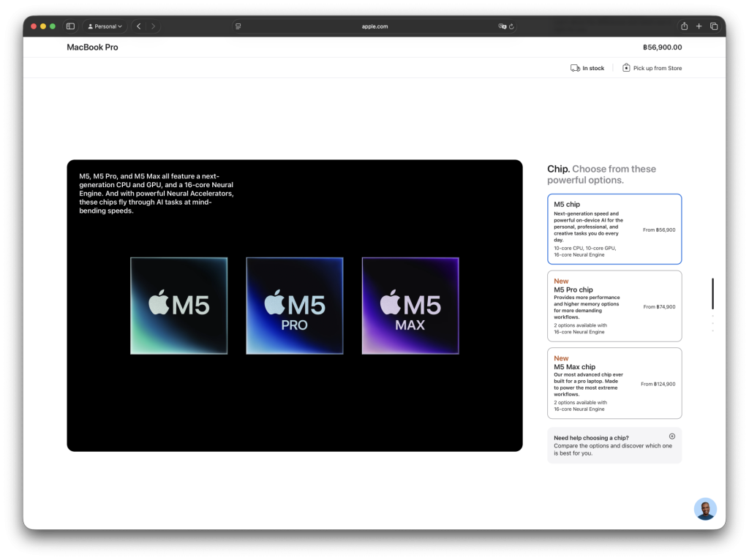
Task: Click the page section scroll indicator
Action: pyautogui.click(x=712, y=293)
